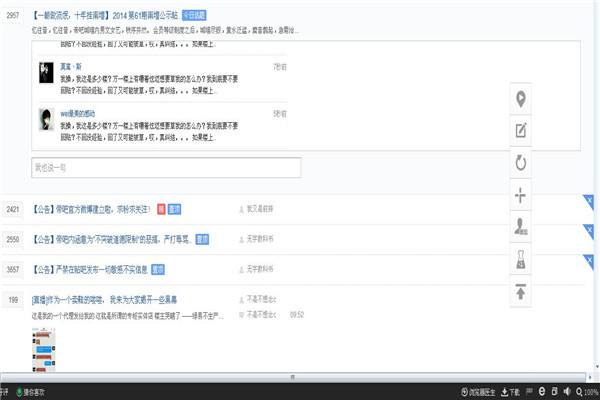600x400 pixels.
Task: Focus the 我也说一句 reply input box
Action: click(x=166, y=168)
